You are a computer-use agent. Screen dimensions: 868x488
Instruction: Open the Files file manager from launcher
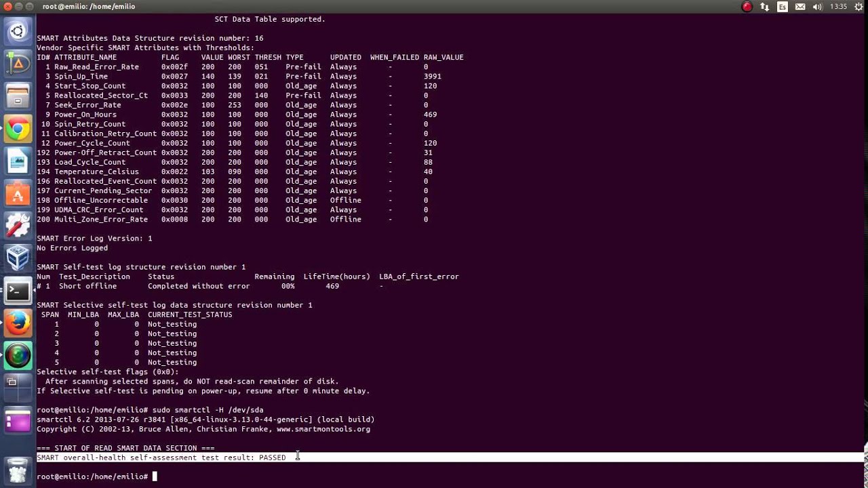18,96
